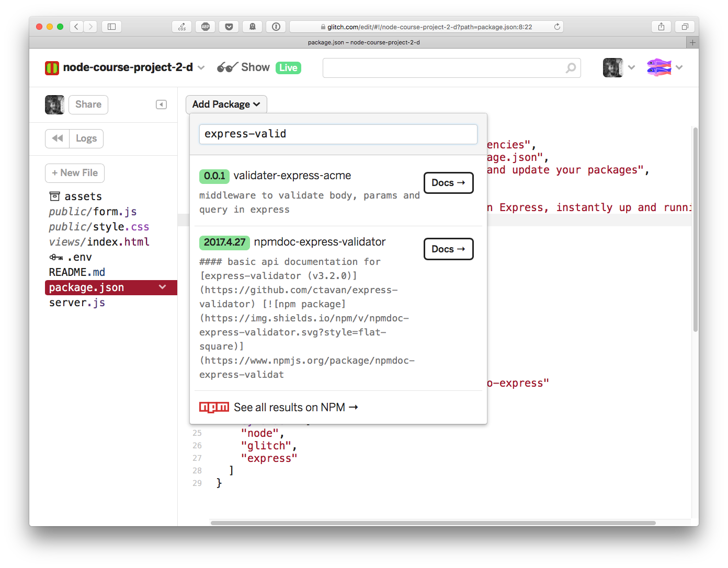The height and width of the screenshot is (568, 728).
Task: Open the Glitch fish logo menu
Action: point(664,67)
